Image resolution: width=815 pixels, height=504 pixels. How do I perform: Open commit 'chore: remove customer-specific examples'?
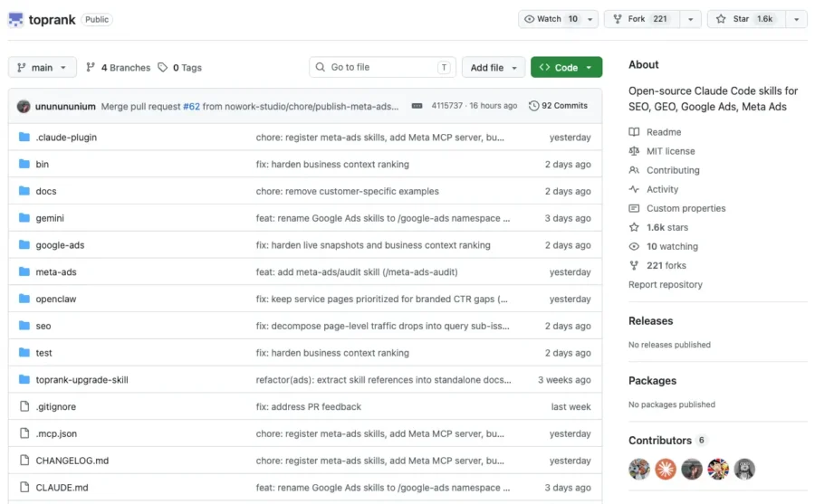(347, 191)
